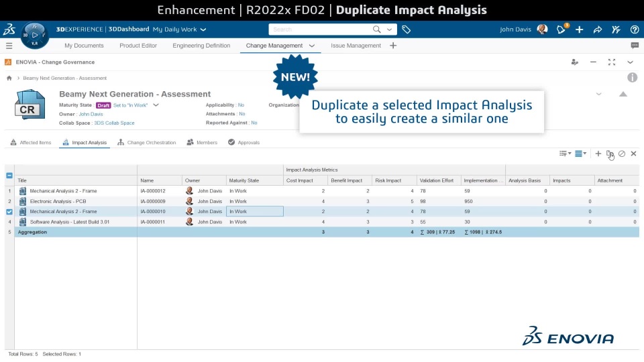644x362 pixels.
Task: Click the share-with-user widget icon
Action: tap(575, 62)
